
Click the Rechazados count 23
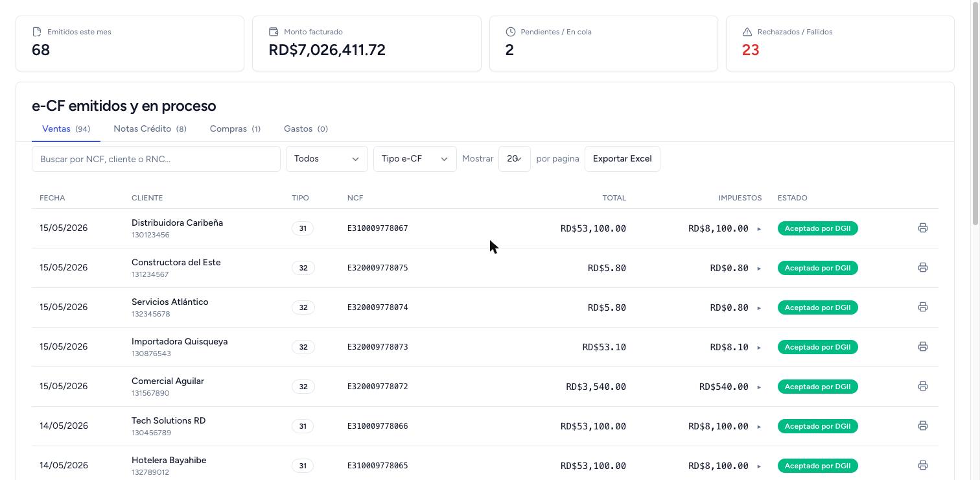click(751, 50)
